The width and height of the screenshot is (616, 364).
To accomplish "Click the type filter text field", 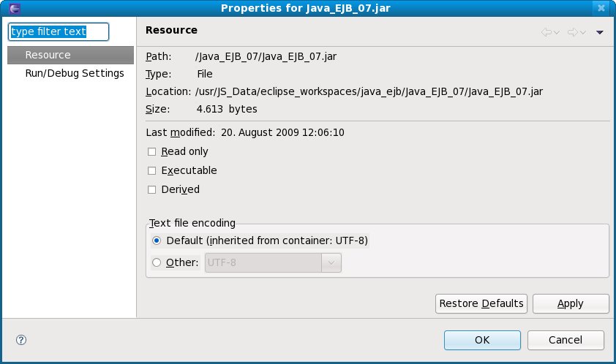I will point(58,31).
